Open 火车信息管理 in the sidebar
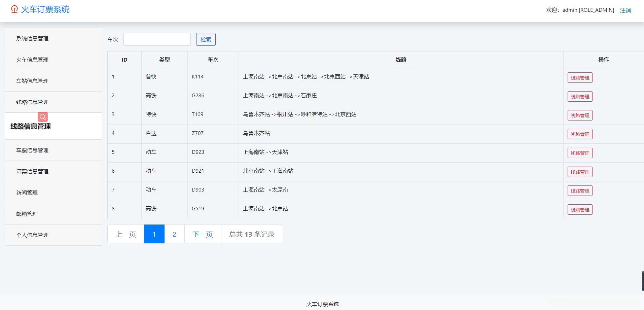644x310 pixels. pos(32,60)
